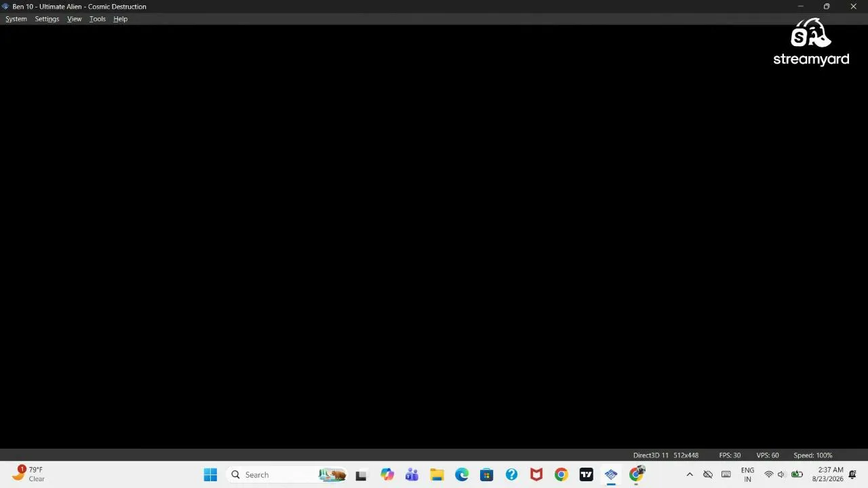Click the search highlights image in Search box

pos(332,475)
